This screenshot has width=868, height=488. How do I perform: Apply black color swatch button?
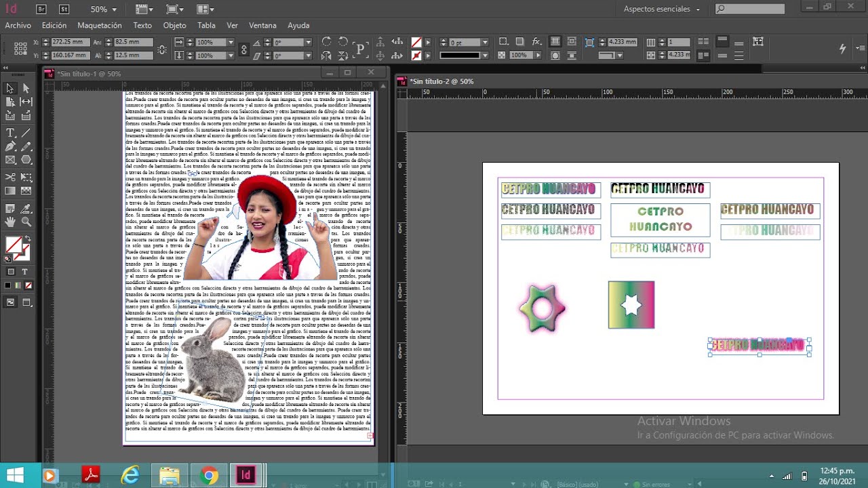pos(8,286)
